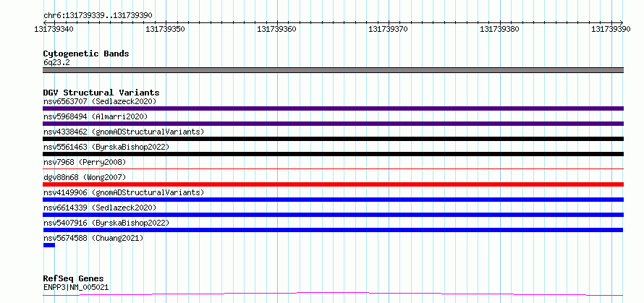644x303 pixels.
Task: Open the Cytogenetic Bands track heading
Action: [x=86, y=54]
